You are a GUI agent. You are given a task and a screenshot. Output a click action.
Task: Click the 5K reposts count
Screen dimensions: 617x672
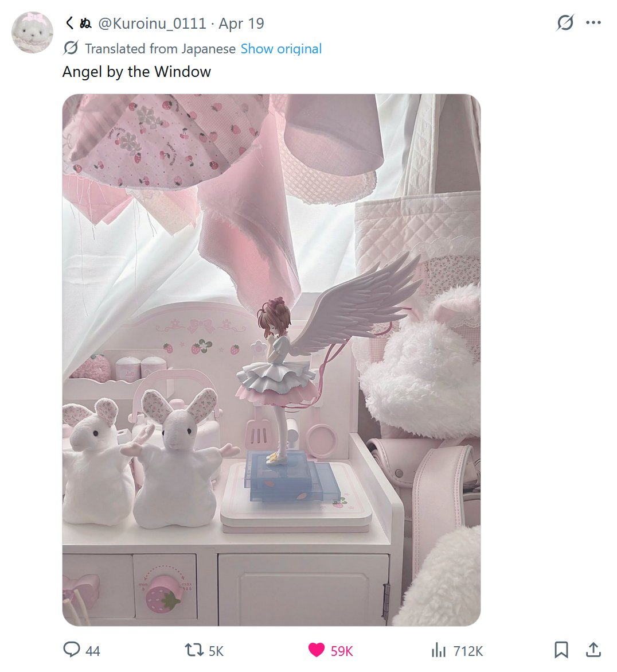coord(216,651)
